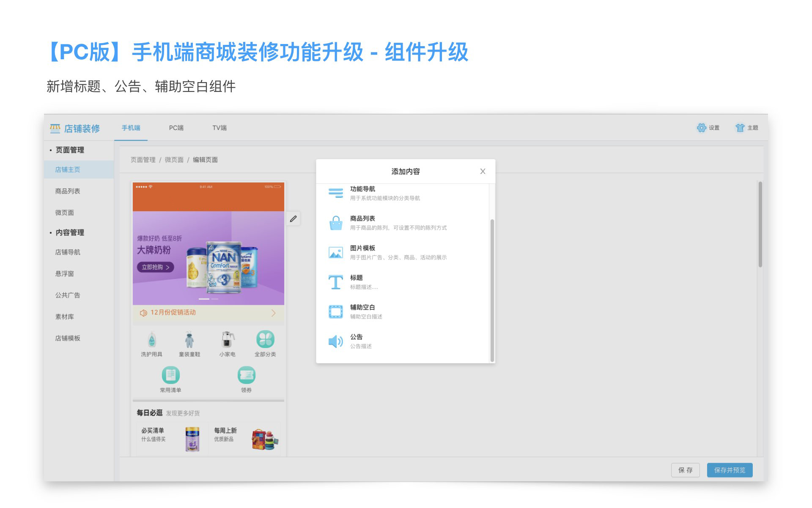
Task: Add the 辅助空白 blank spacer component
Action: point(336,312)
